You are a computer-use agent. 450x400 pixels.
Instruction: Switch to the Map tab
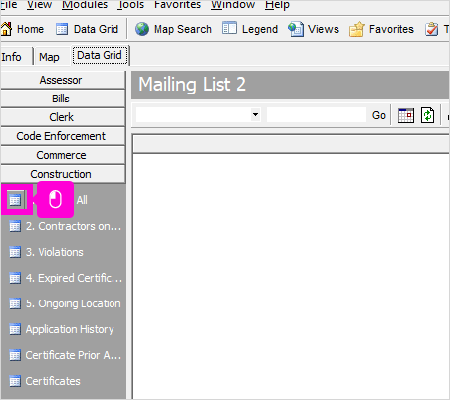pyautogui.click(x=49, y=57)
